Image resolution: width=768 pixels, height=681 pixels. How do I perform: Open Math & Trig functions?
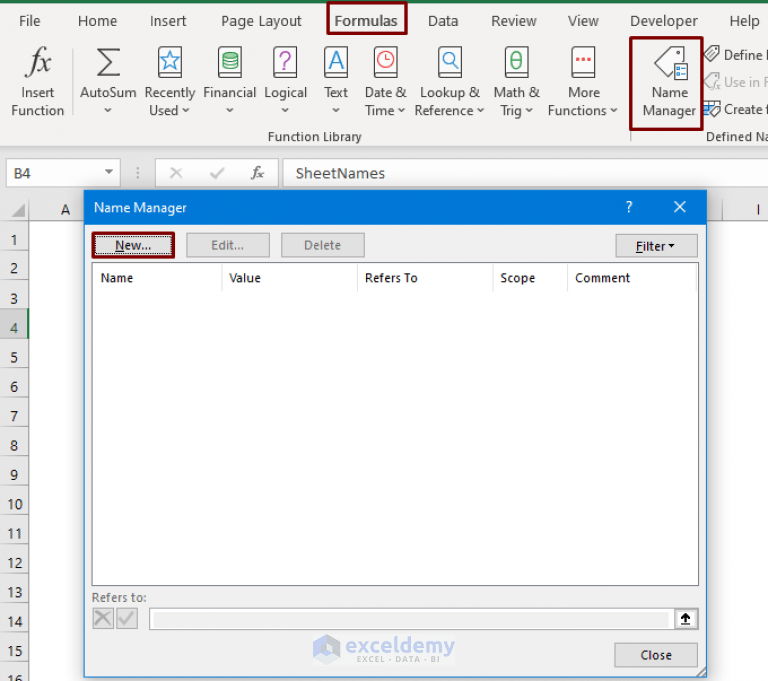coord(516,81)
